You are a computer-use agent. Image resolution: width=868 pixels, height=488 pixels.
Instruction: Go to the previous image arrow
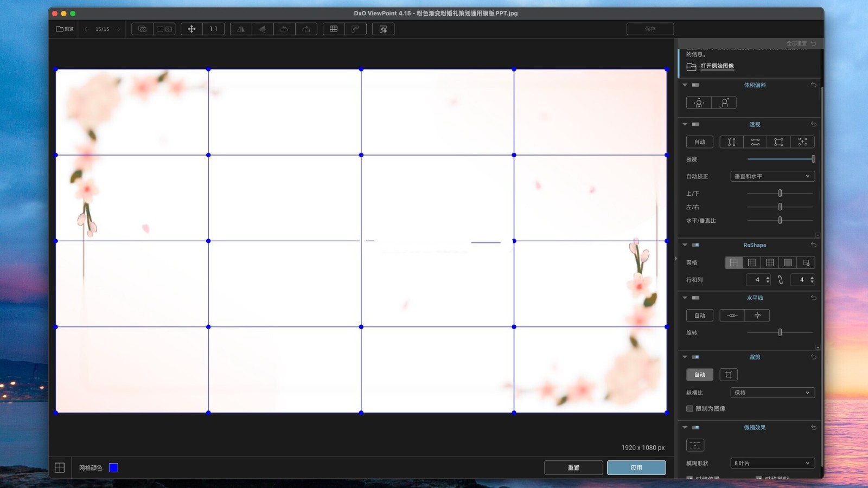(87, 29)
